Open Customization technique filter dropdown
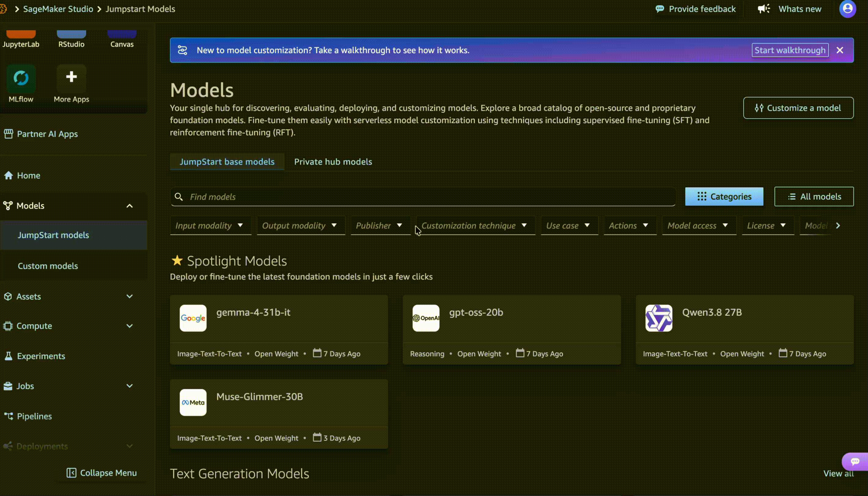The image size is (868, 496). tap(476, 225)
